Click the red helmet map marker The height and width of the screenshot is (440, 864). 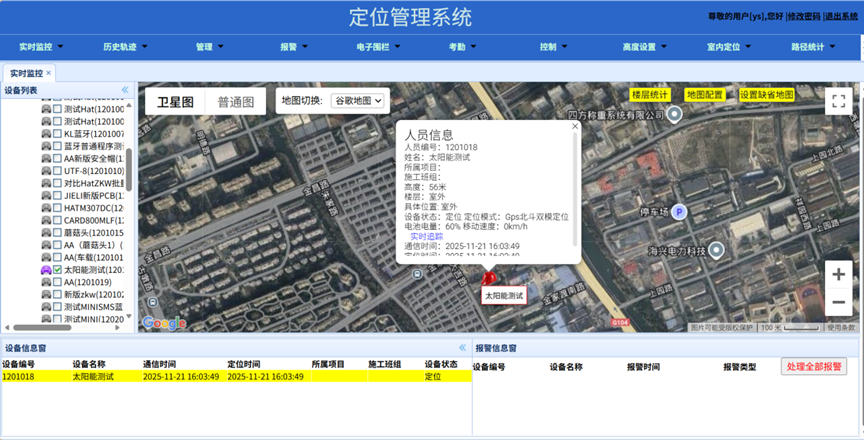pyautogui.click(x=489, y=281)
